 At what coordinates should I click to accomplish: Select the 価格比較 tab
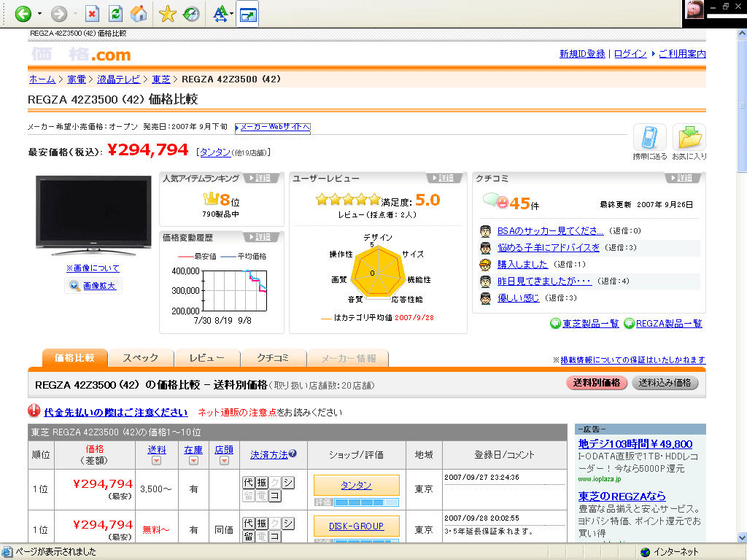tap(75, 358)
